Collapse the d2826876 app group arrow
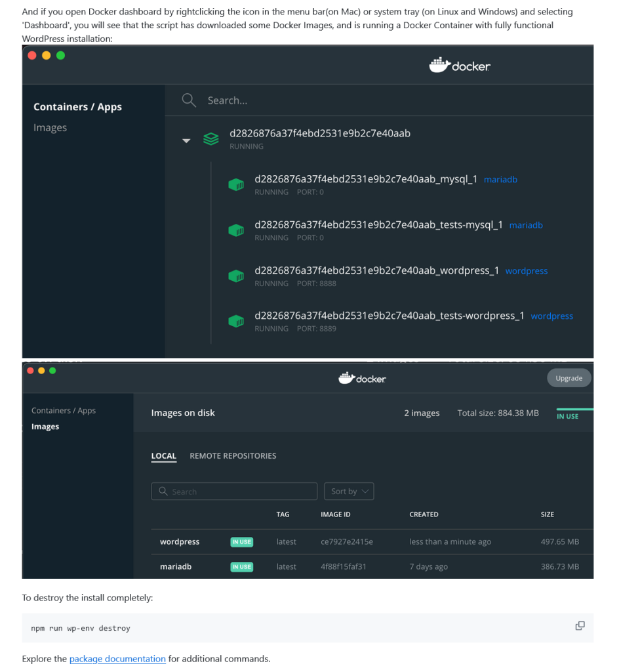640x672 pixels. pos(186,140)
